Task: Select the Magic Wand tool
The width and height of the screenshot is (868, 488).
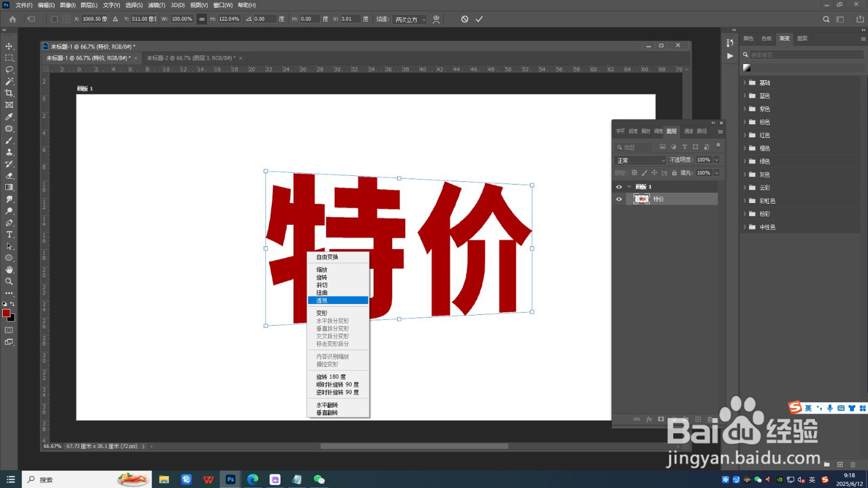Action: pos(9,81)
